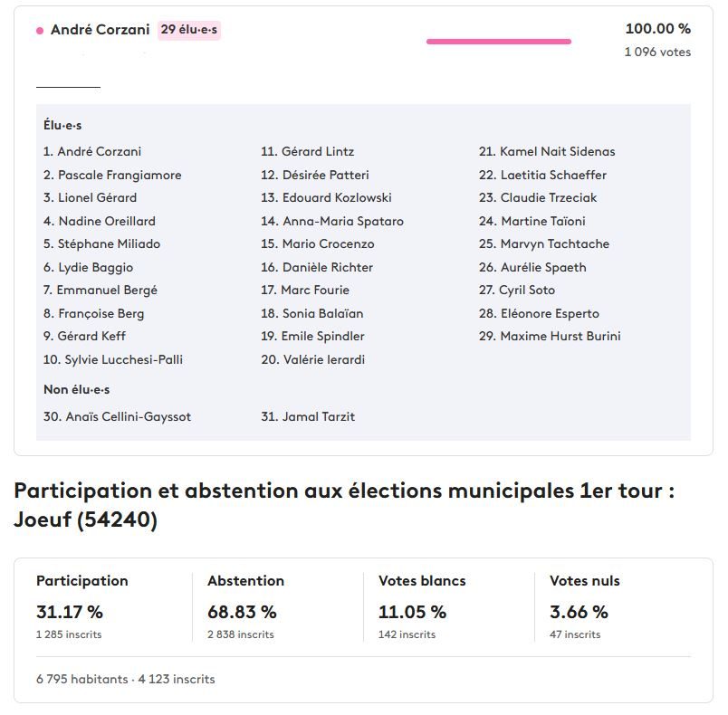Select the André Corzani list heading
The height and width of the screenshot is (715, 728).
(100, 30)
